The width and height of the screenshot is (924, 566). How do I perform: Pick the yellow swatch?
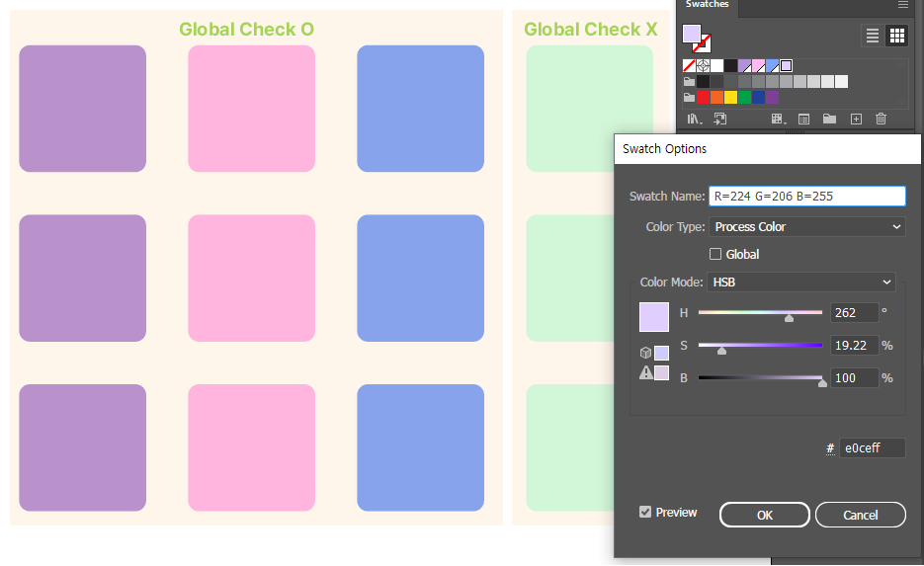730,97
